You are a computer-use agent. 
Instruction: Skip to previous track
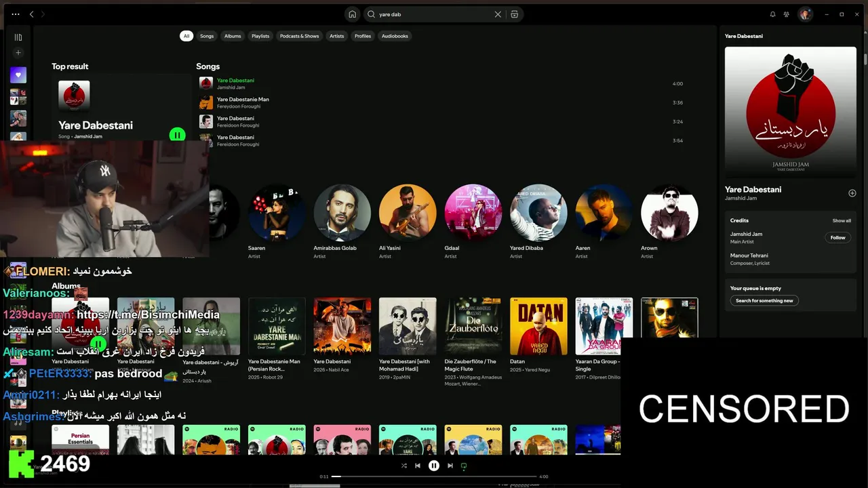(418, 466)
